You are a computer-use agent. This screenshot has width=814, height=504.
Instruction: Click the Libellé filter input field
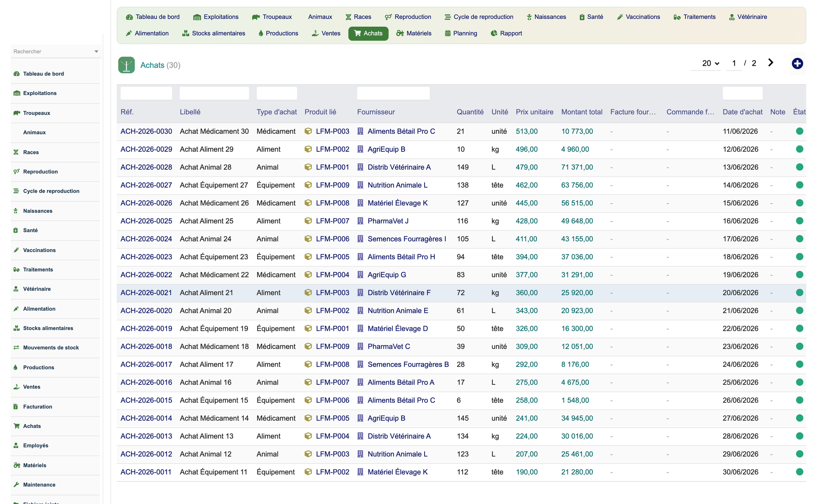(214, 93)
